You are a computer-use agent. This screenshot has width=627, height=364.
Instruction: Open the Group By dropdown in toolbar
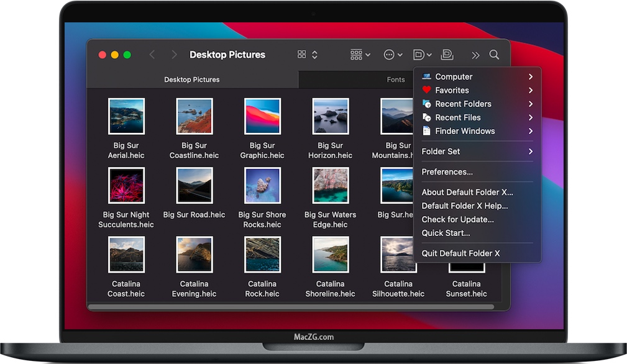coord(360,55)
